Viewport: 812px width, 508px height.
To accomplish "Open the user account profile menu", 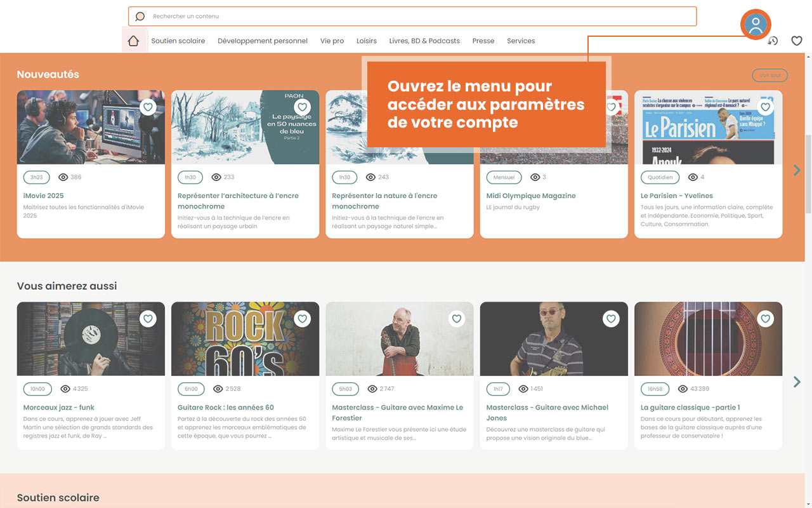I will point(755,25).
